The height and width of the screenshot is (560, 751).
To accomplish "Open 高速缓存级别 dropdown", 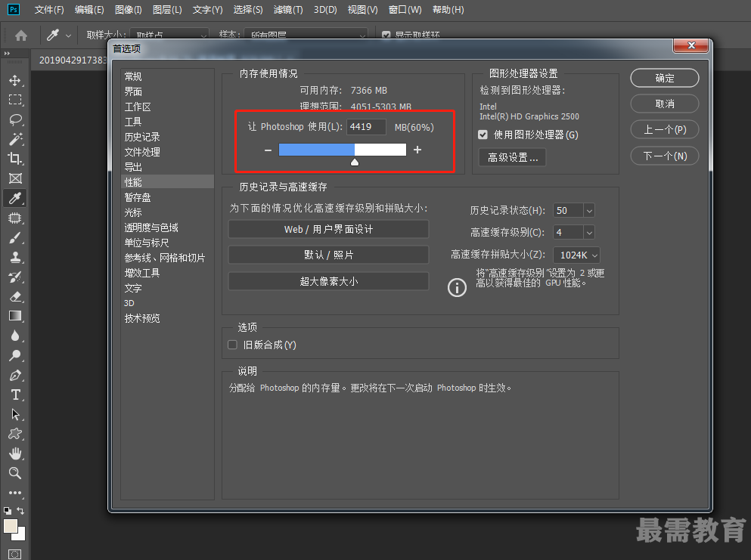I will point(589,233).
